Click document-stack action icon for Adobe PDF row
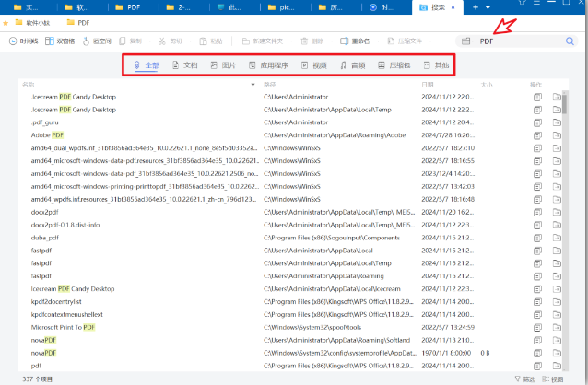The height and width of the screenshot is (385, 588). (537, 135)
